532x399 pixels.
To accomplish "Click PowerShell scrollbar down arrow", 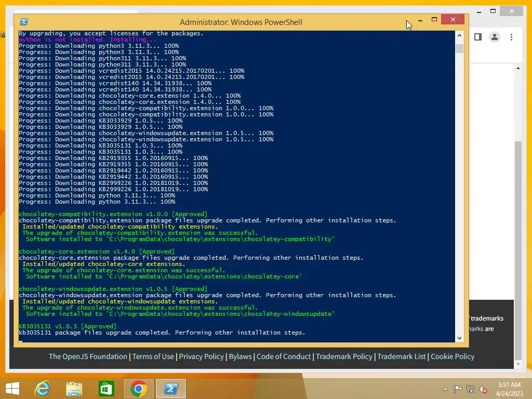I will [459, 338].
